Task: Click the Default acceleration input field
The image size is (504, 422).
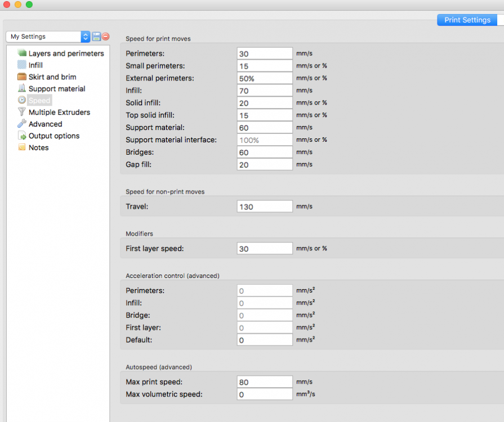Action: click(x=265, y=340)
